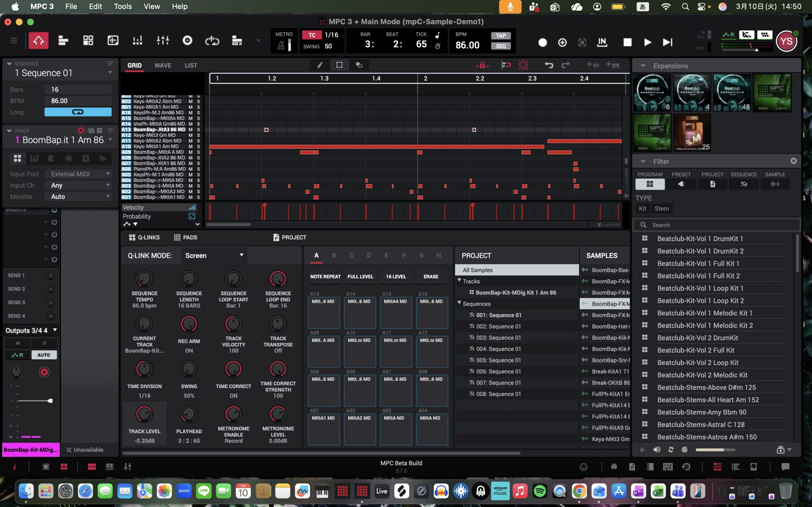Image resolution: width=812 pixels, height=507 pixels.
Task: Select the pencil draw tool
Action: pos(320,65)
